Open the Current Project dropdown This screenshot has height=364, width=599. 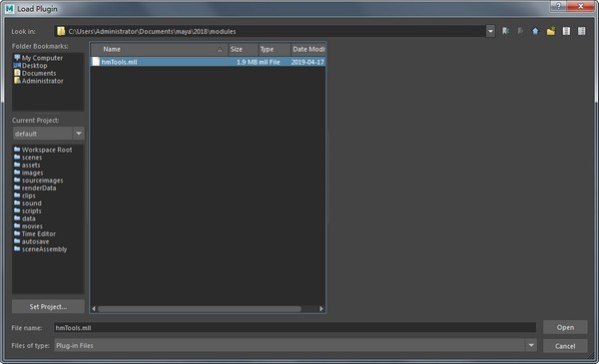[78, 134]
